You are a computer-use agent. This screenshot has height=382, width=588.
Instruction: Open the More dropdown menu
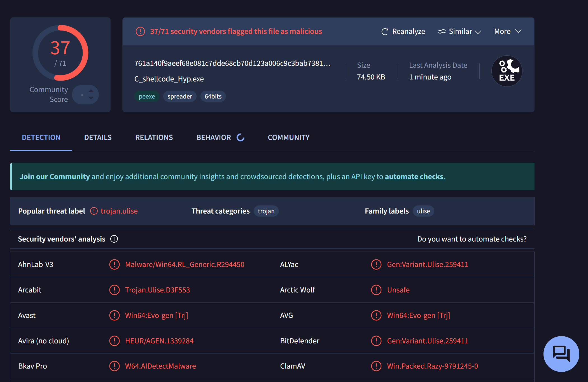coord(508,31)
